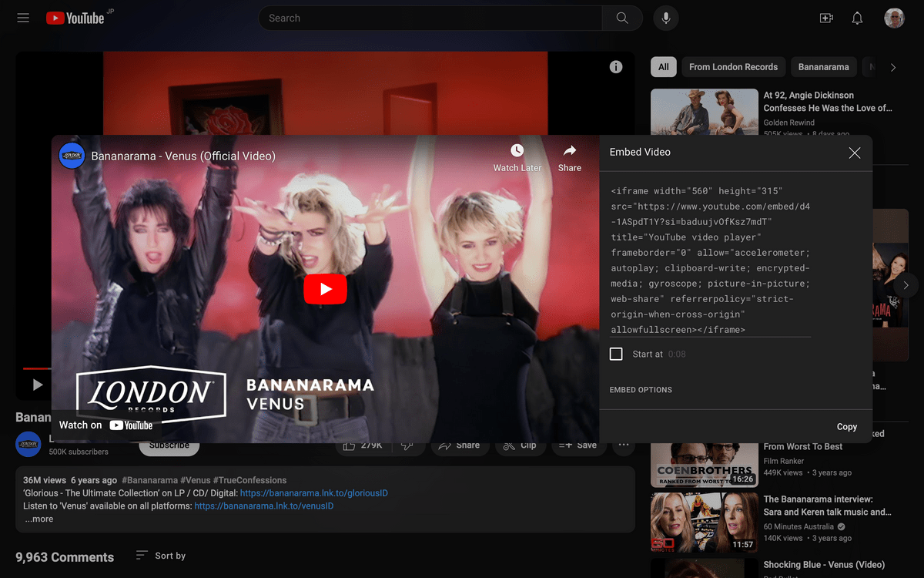
Task: Open 'Shocking Blue - Venus (Video)' title
Action: [824, 565]
